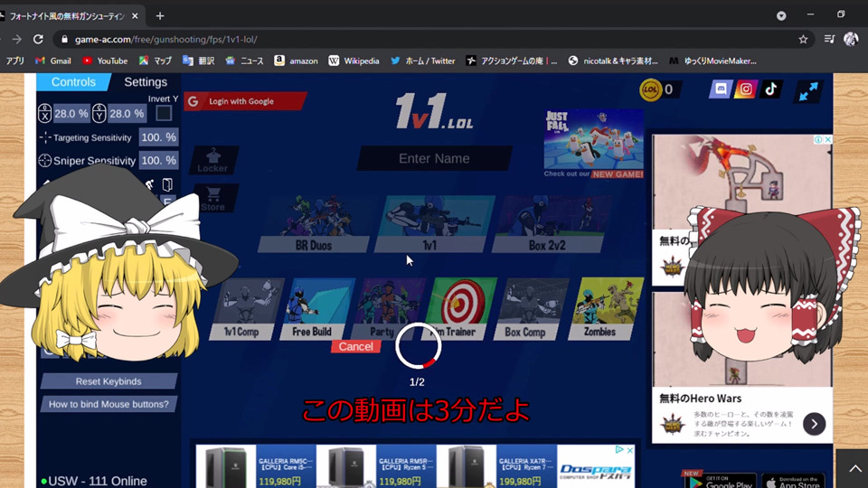Screen dimensions: 868x488
Task: Open the nicotalk bookmark
Action: (x=613, y=61)
